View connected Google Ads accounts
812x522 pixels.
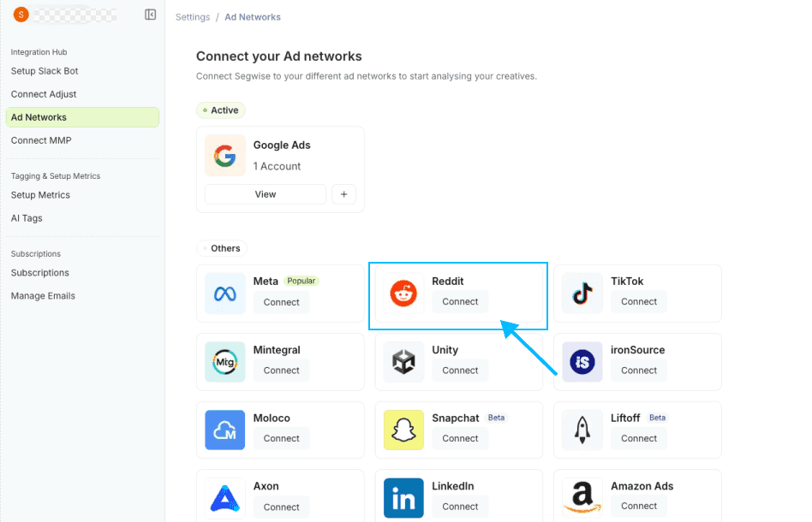coord(266,194)
